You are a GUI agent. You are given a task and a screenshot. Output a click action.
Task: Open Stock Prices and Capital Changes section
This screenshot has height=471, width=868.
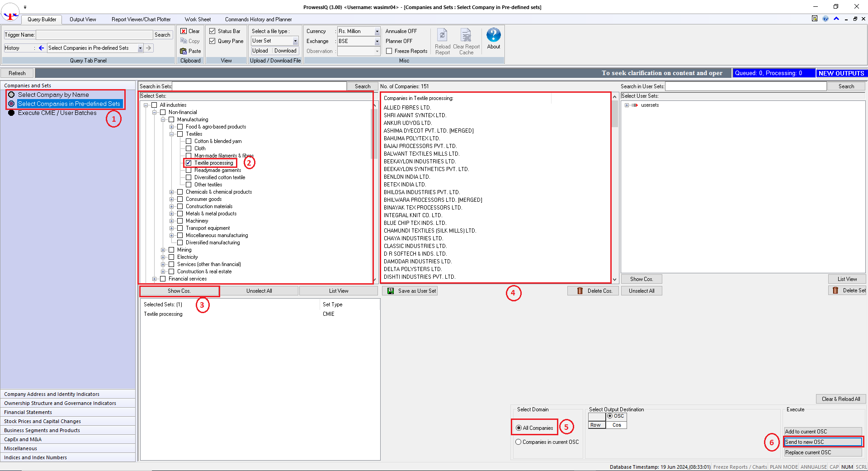point(68,421)
